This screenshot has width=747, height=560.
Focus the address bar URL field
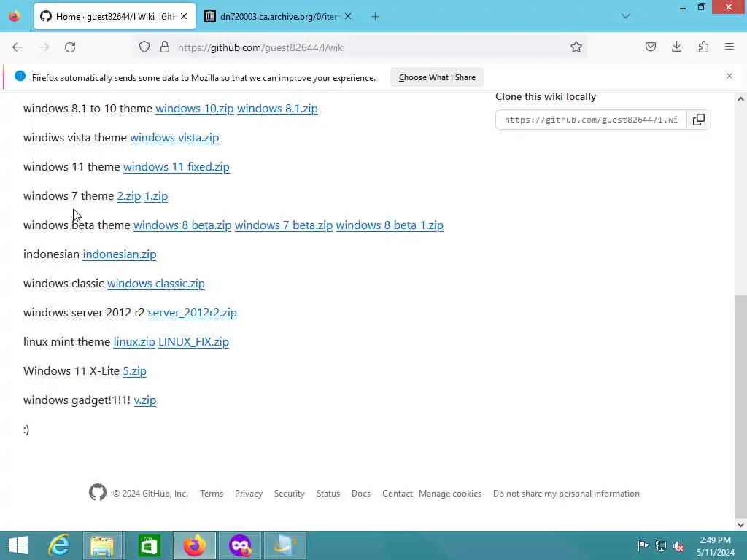tap(362, 47)
